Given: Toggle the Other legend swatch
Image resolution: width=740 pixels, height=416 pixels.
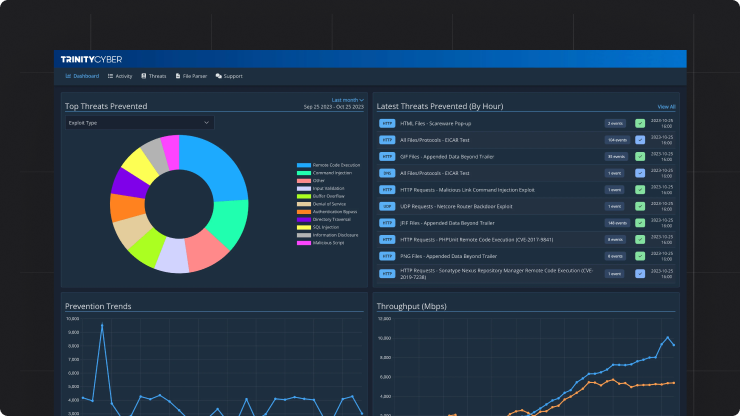Looking at the screenshot, I should point(303,181).
